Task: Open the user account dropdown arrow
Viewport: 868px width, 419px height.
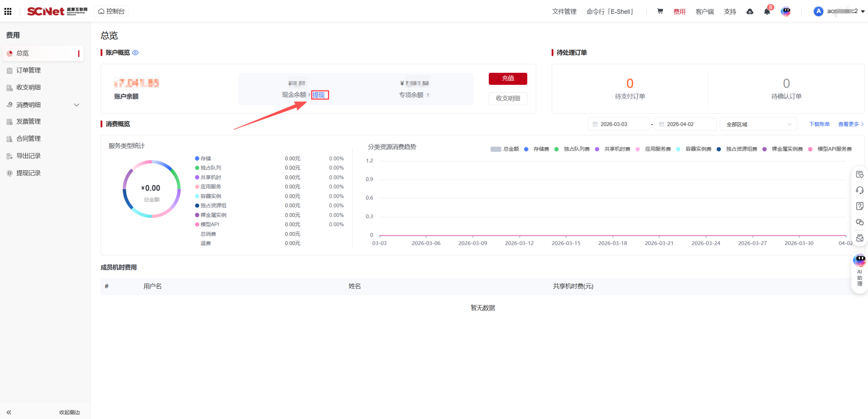Action: pos(863,12)
